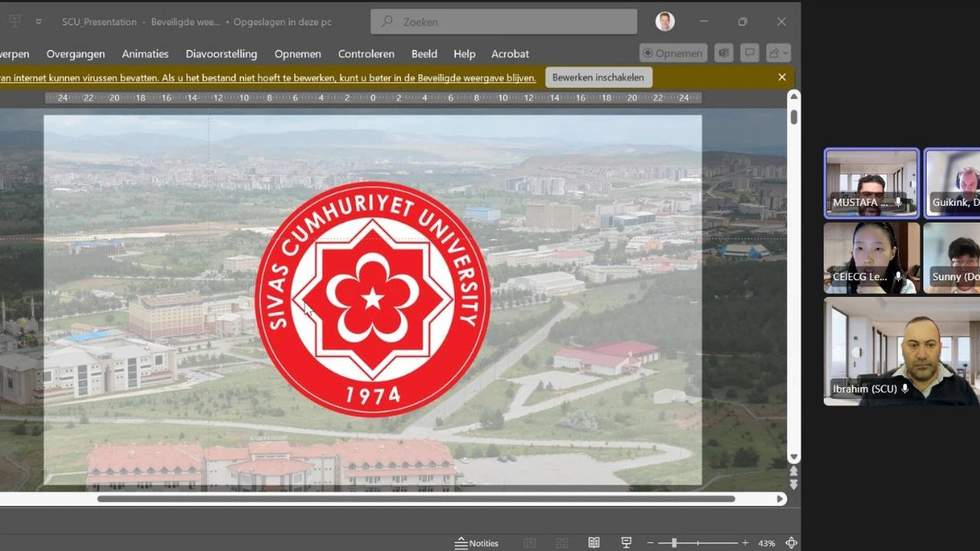The width and height of the screenshot is (980, 551).
Task: Click the Present in Teams icon
Action: [723, 54]
